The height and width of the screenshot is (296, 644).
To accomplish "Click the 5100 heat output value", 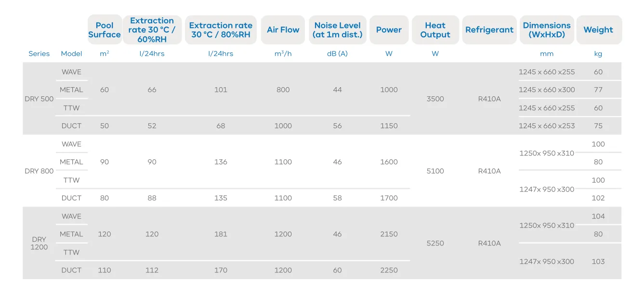I will 435,171.
